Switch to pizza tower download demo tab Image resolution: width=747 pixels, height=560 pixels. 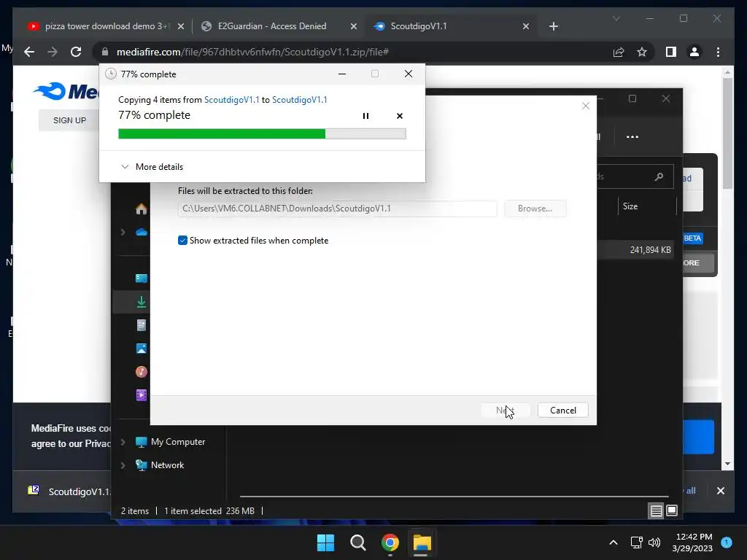tap(105, 26)
